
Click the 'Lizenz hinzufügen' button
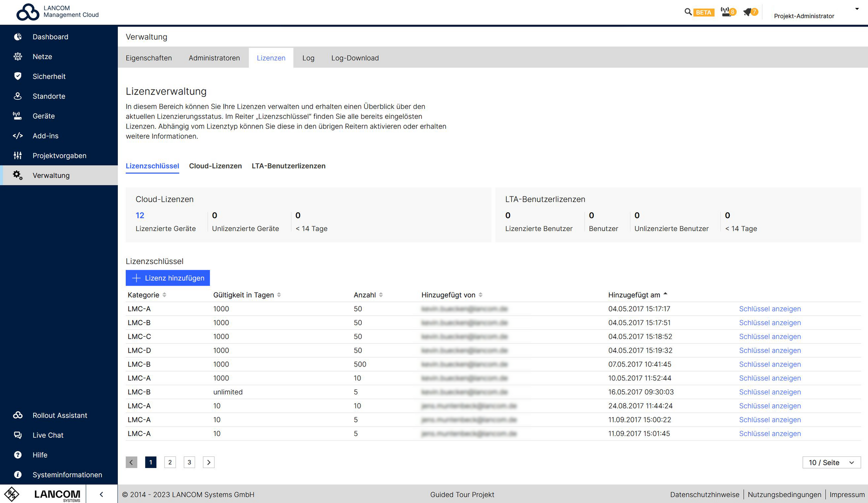point(168,278)
